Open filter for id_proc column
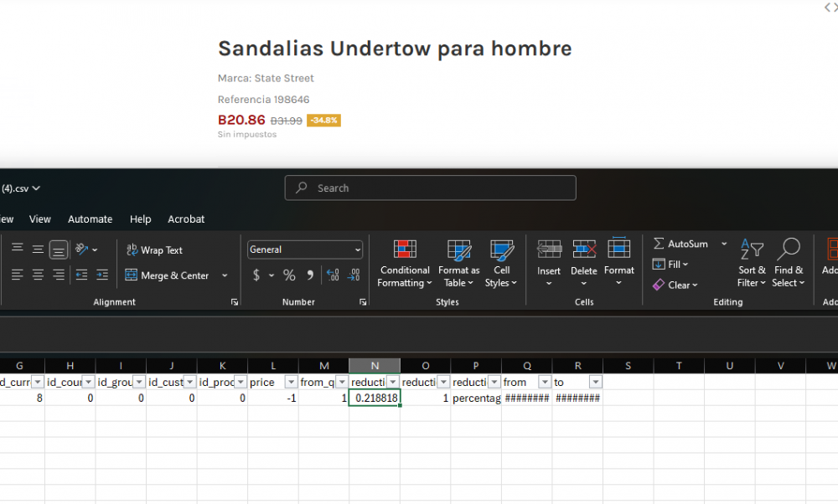838x504 pixels. pyautogui.click(x=241, y=383)
